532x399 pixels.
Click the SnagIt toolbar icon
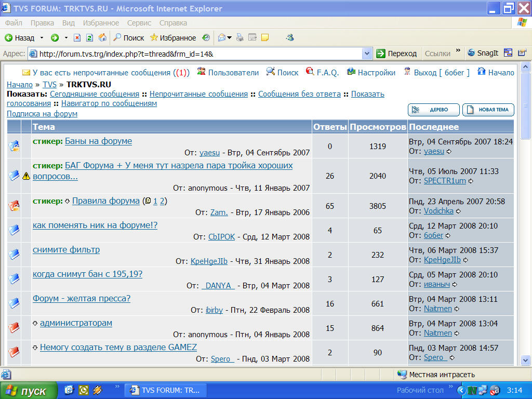483,53
